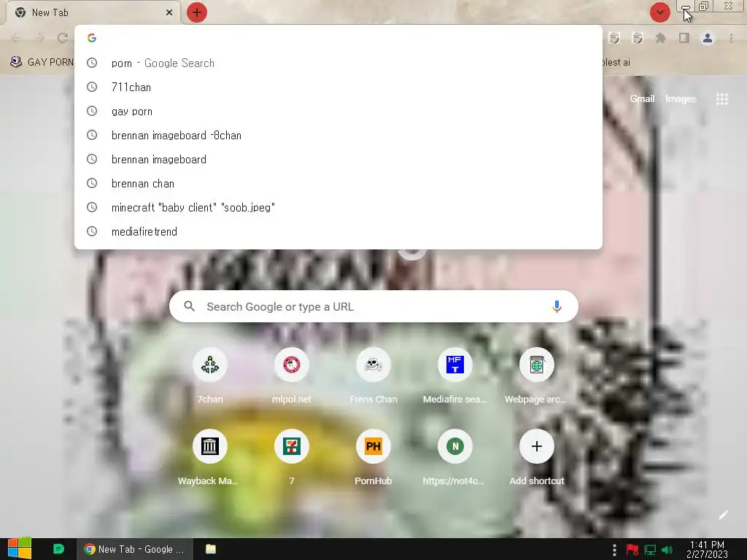The height and width of the screenshot is (560, 747).
Task: Click the red flag tray icon
Action: click(632, 550)
